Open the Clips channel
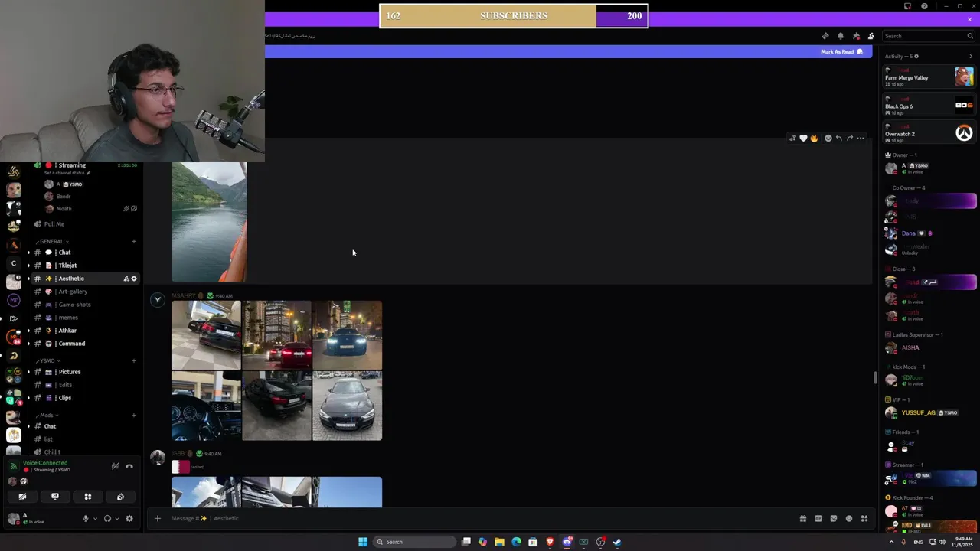The width and height of the screenshot is (980, 551). (x=83, y=398)
